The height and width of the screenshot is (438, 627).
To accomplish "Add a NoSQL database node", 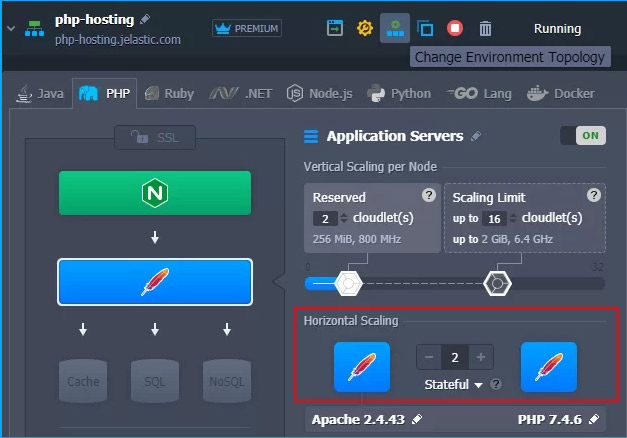I will [227, 381].
